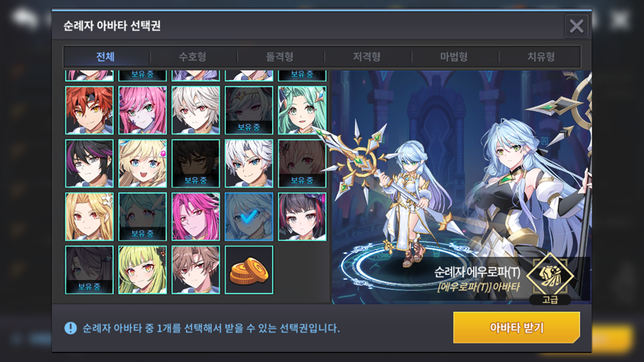This screenshot has height=362, width=644.
Task: Choose the mint-green haired girl avatar
Action: 302,110
